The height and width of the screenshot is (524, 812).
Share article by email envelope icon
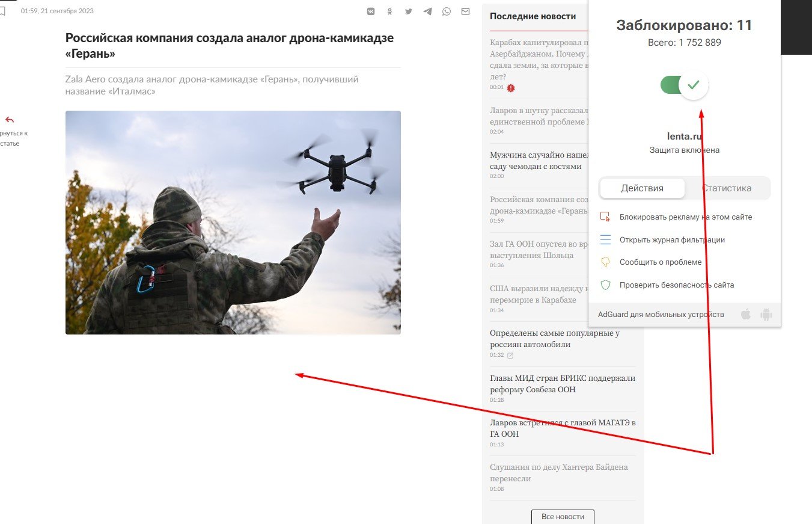click(x=465, y=10)
